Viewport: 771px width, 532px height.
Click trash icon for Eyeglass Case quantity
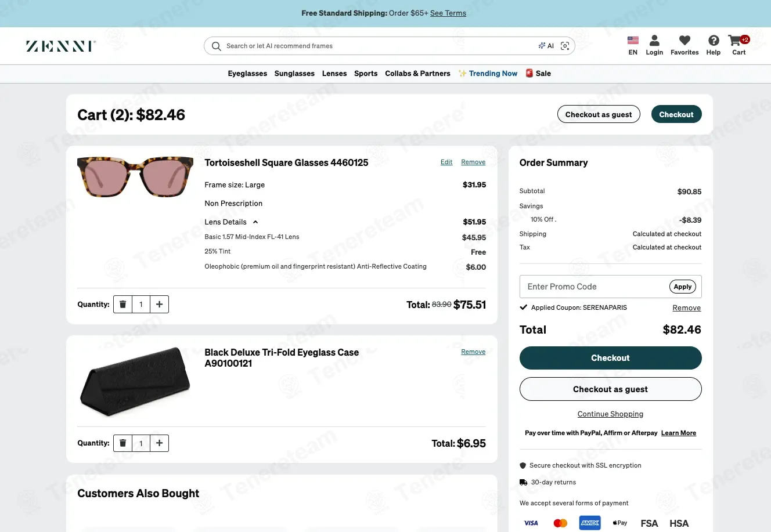pos(123,443)
